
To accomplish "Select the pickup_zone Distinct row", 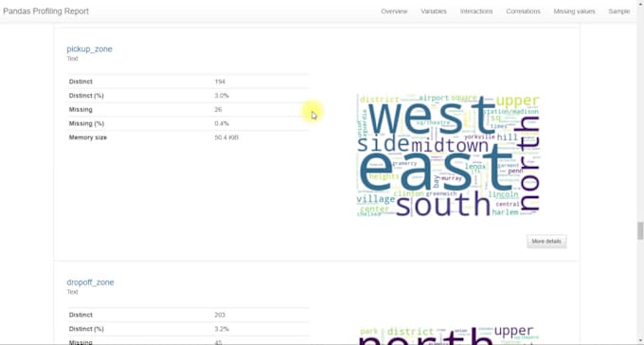I will pos(188,82).
